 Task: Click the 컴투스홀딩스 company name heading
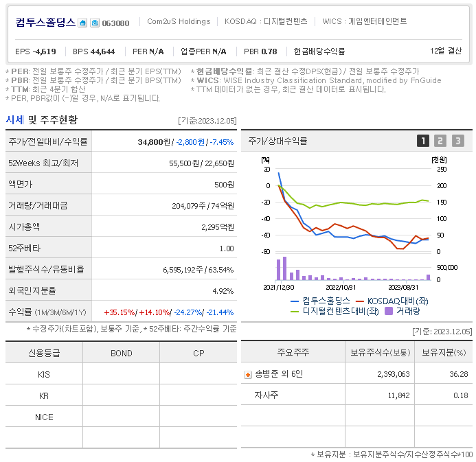(45, 23)
